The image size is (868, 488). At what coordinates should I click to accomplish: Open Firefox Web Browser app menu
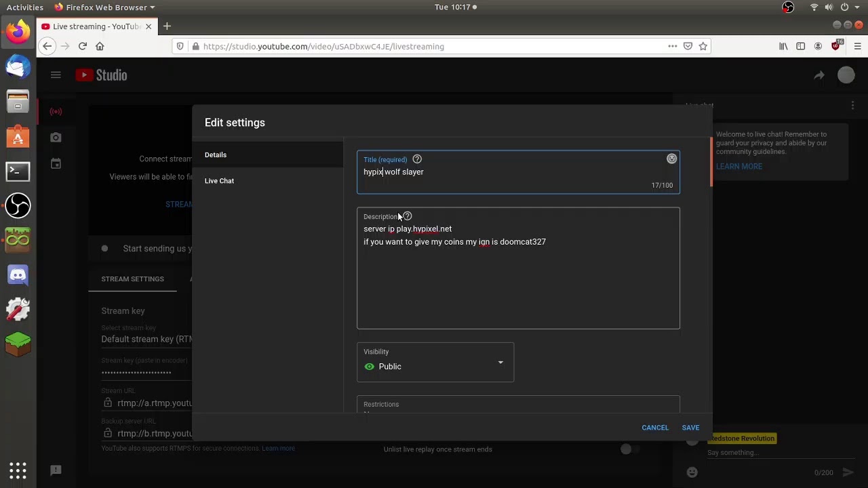[104, 7]
